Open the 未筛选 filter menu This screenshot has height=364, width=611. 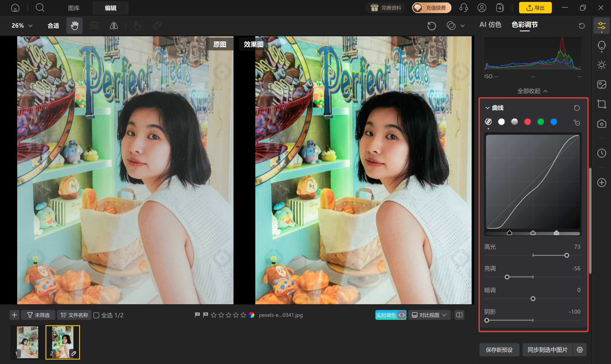pos(38,315)
